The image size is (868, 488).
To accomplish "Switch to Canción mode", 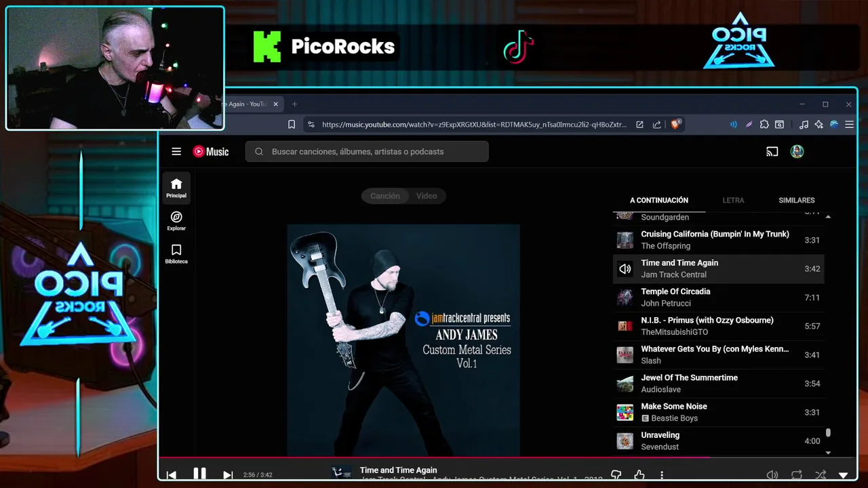I will (x=384, y=196).
